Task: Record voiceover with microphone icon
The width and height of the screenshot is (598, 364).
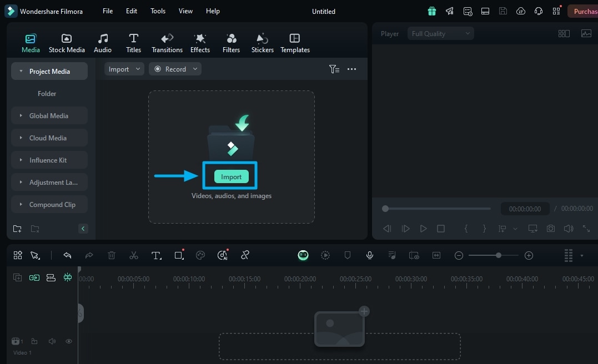Action: coord(370,255)
